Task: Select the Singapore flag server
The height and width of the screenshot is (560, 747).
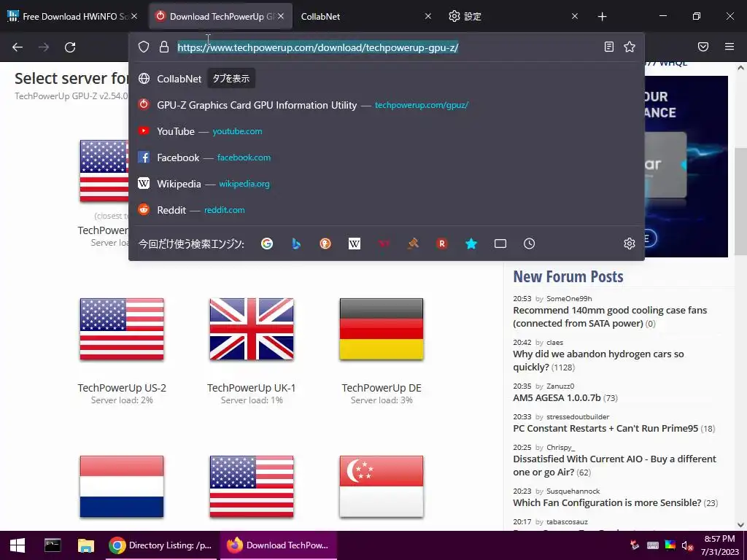Action: click(x=382, y=486)
